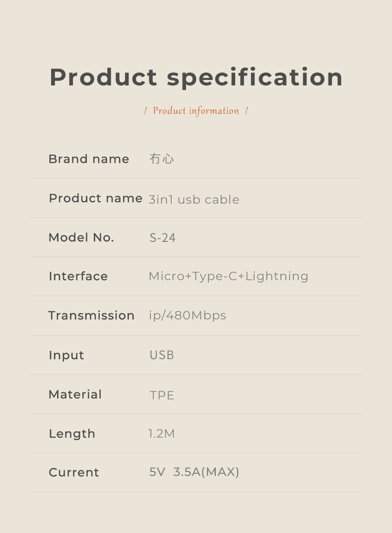Screen dimensions: 392x533
Task: Click the Material label
Action: [x=75, y=394]
